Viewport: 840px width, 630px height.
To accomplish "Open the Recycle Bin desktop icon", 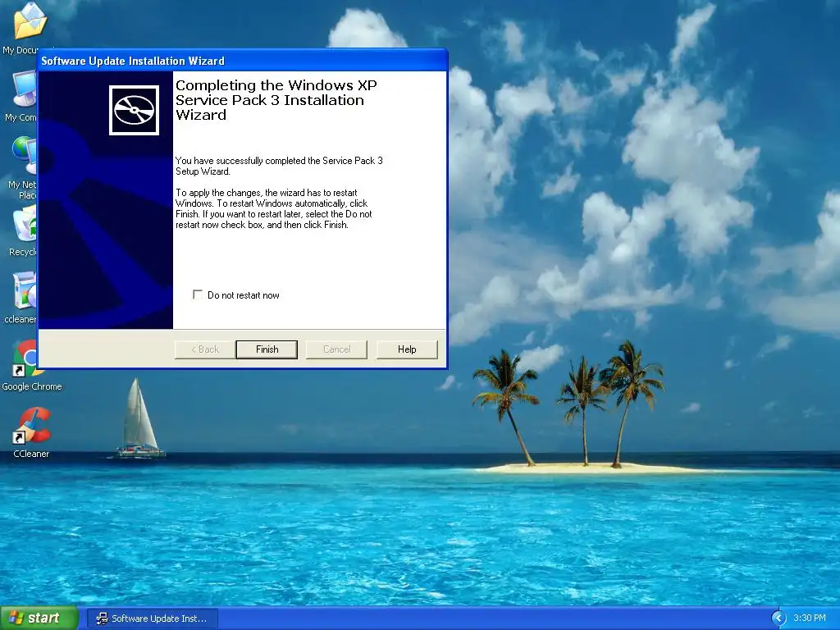I will (x=24, y=231).
